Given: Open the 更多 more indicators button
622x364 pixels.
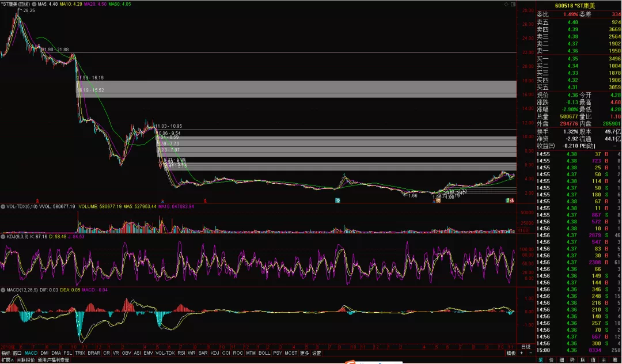Looking at the screenshot, I should pos(304,353).
